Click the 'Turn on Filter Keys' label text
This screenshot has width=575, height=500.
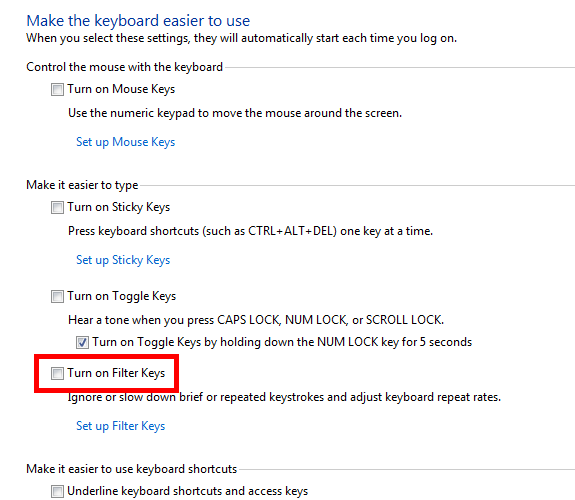click(116, 373)
